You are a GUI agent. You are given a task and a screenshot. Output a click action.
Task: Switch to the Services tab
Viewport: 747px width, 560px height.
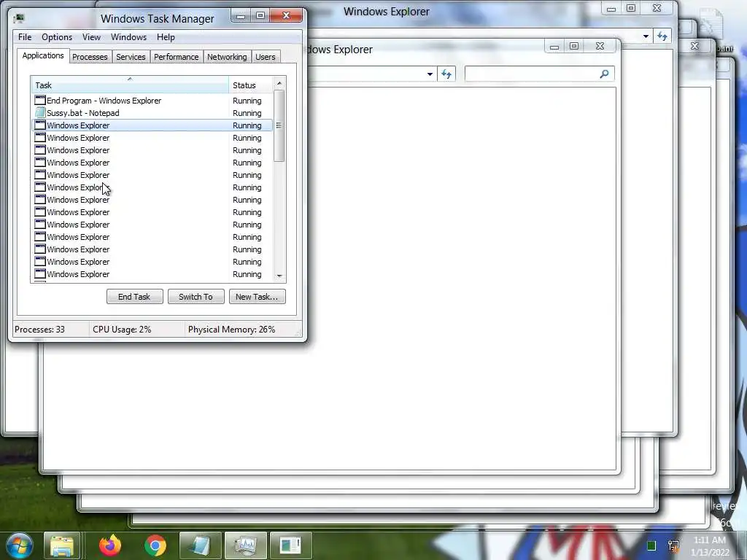click(131, 57)
